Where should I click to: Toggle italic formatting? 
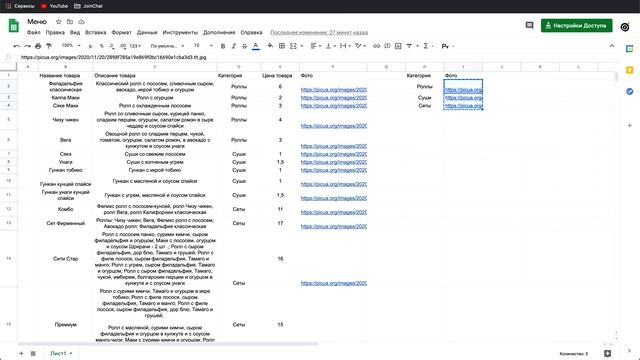click(233, 46)
